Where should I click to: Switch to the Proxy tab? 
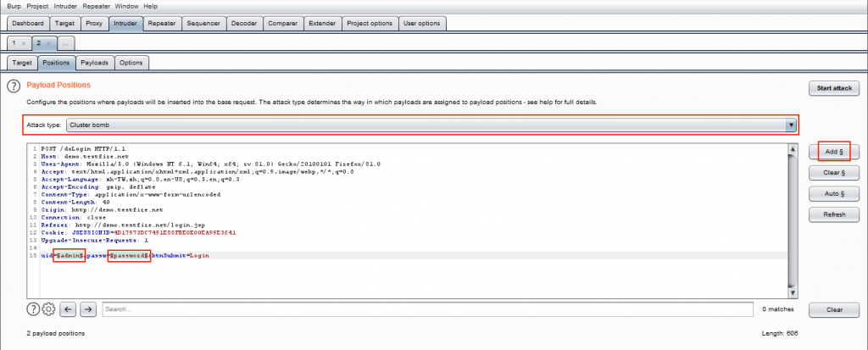click(x=94, y=23)
